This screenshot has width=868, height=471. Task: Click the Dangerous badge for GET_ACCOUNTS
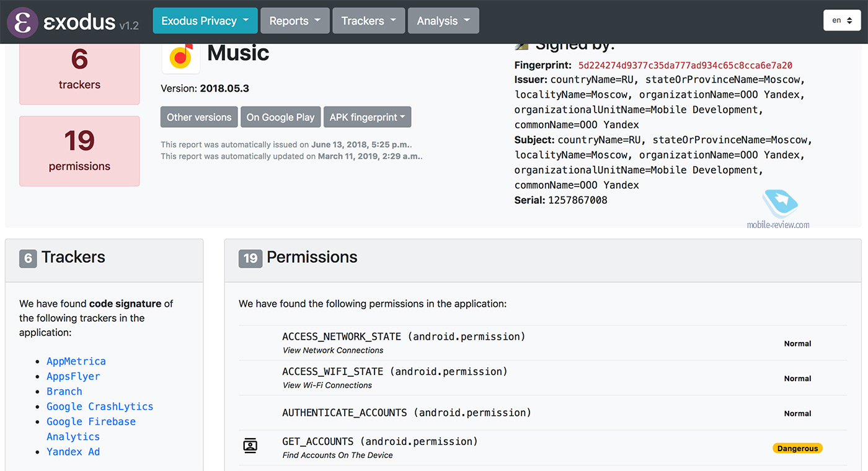[x=797, y=448]
